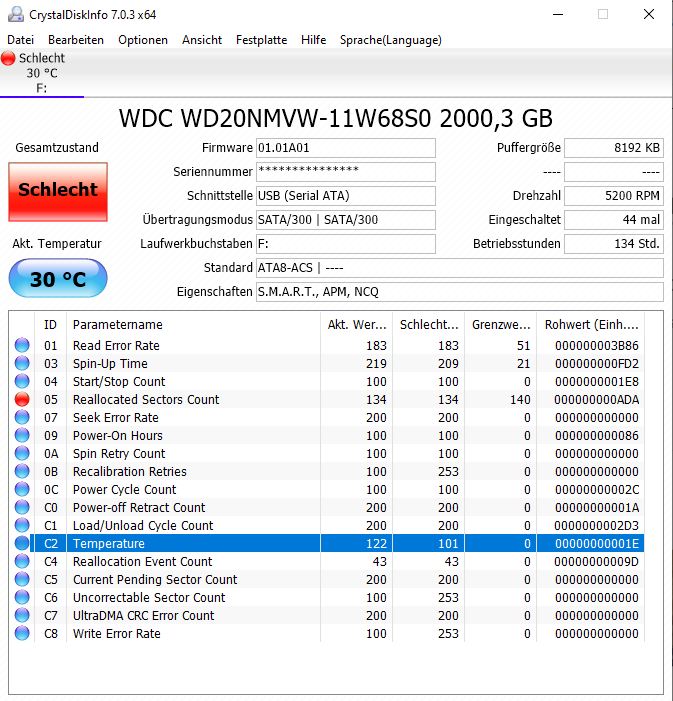Click the Schlecht... column header
The image size is (673, 701).
pyautogui.click(x=429, y=325)
